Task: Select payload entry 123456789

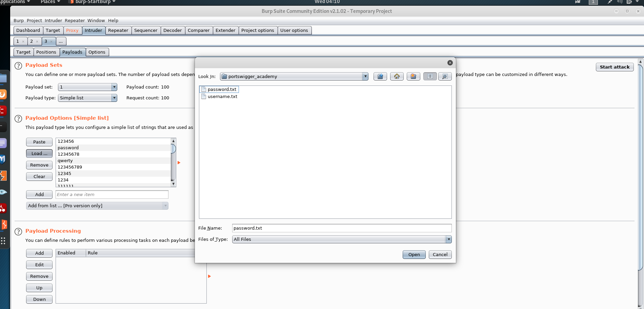Action: pos(113,167)
